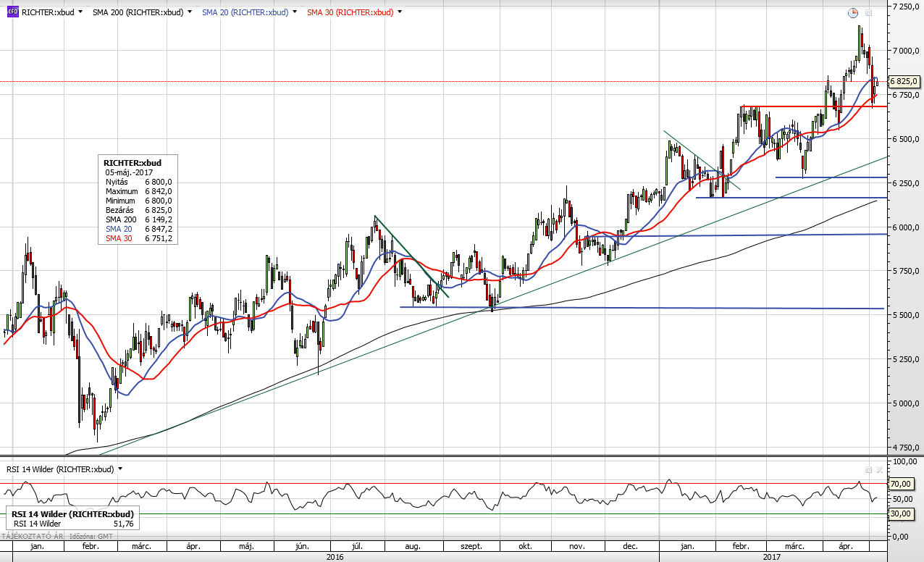Click the 'Bezárás 6 825,0' tooltip row

[138, 210]
